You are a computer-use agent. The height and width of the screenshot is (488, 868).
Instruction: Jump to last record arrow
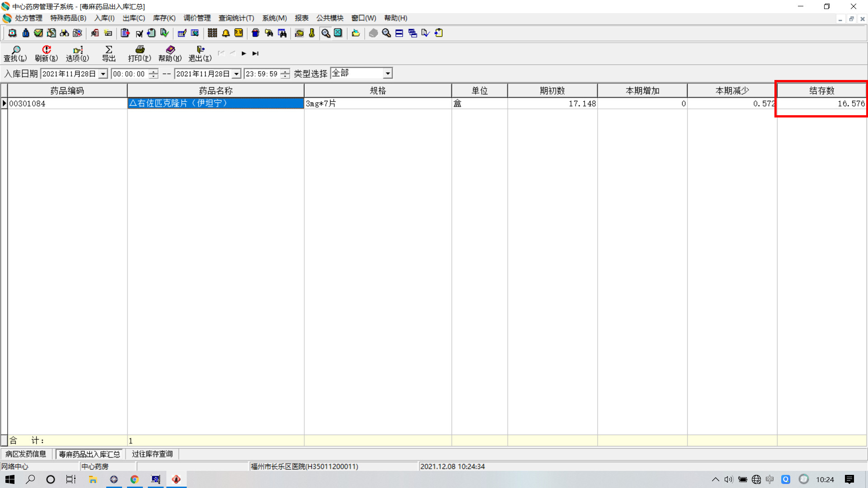click(255, 53)
